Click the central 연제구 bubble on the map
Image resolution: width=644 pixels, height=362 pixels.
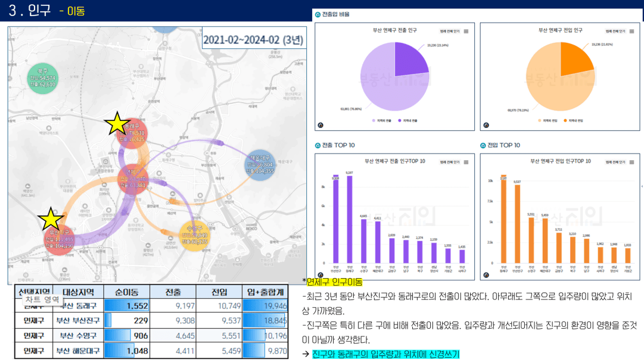pyautogui.click(x=132, y=179)
